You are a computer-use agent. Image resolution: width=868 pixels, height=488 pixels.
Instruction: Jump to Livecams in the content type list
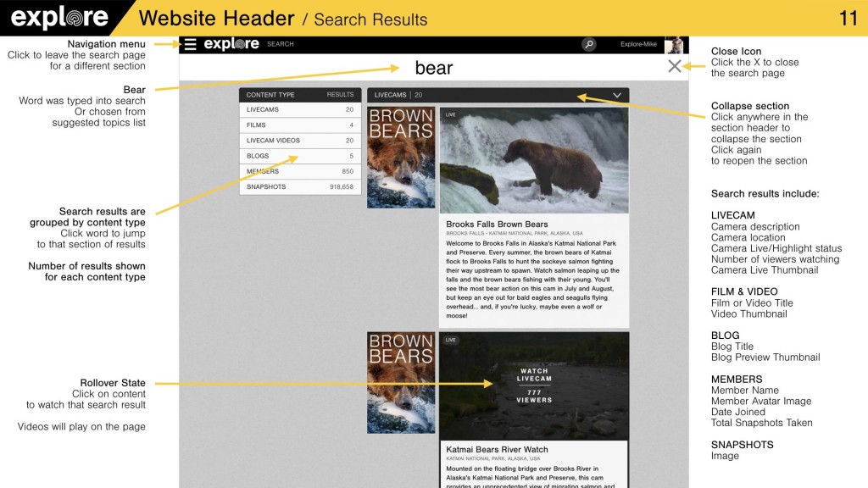tap(263, 110)
